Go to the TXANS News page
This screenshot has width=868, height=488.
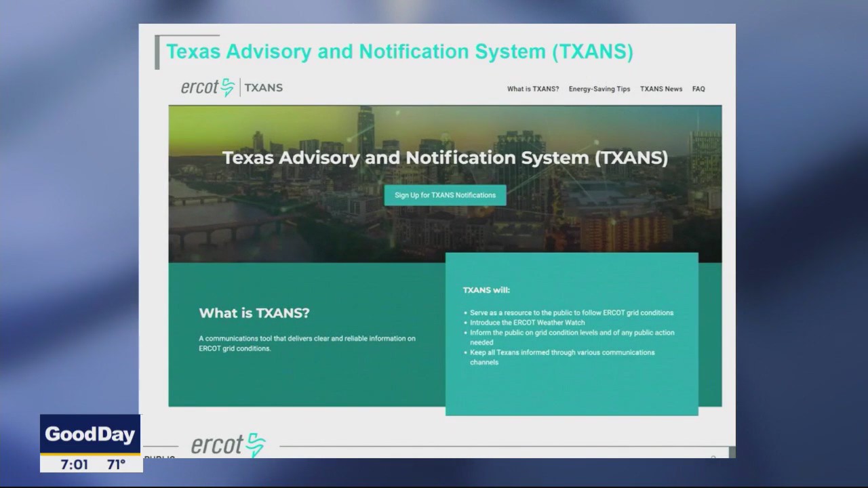point(661,89)
